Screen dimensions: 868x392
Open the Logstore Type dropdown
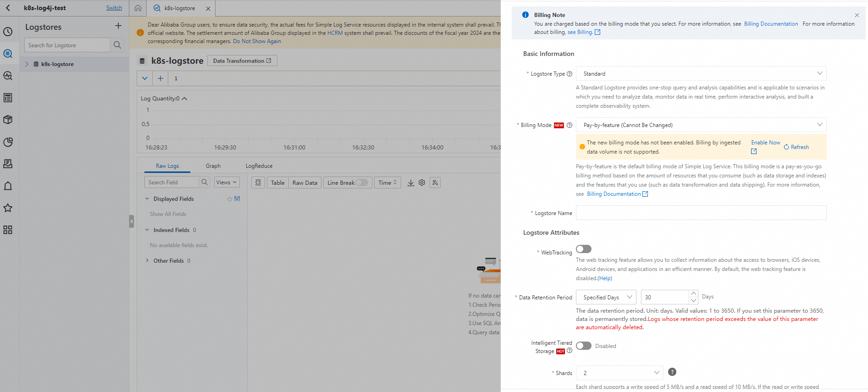(701, 73)
